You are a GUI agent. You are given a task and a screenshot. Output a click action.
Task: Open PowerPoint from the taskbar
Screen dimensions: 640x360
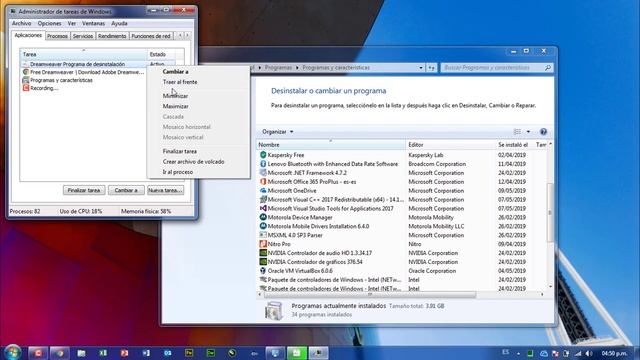(124, 353)
